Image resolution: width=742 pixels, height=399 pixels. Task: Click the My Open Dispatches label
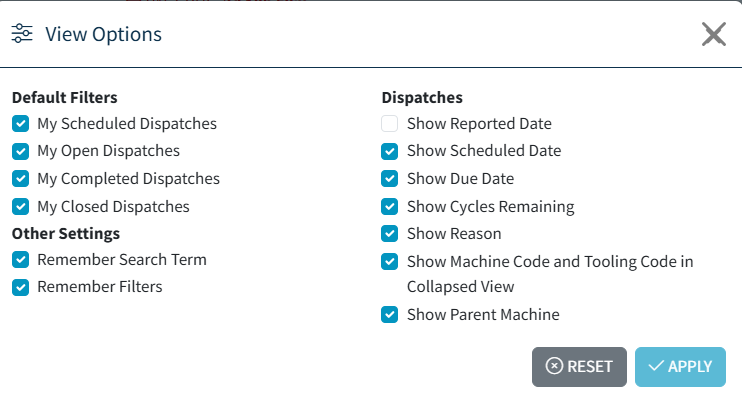pos(108,151)
